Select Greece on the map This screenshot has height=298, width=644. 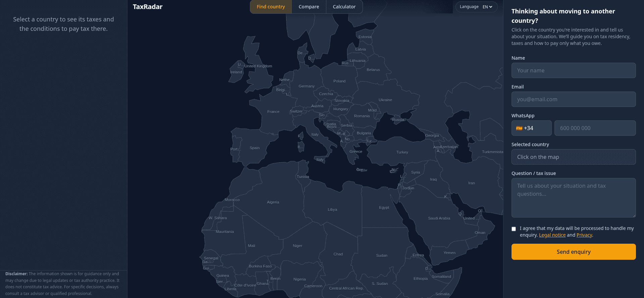356,152
